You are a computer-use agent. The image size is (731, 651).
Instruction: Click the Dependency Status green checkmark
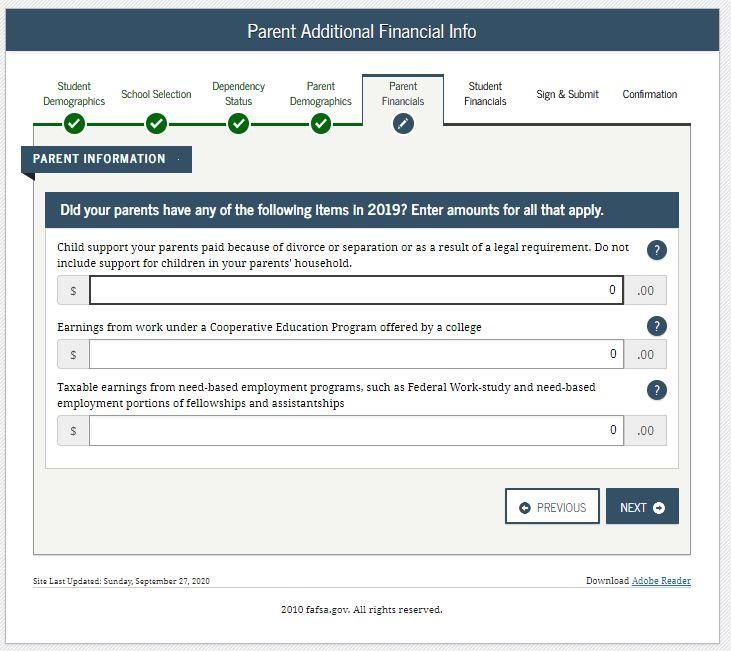238,124
